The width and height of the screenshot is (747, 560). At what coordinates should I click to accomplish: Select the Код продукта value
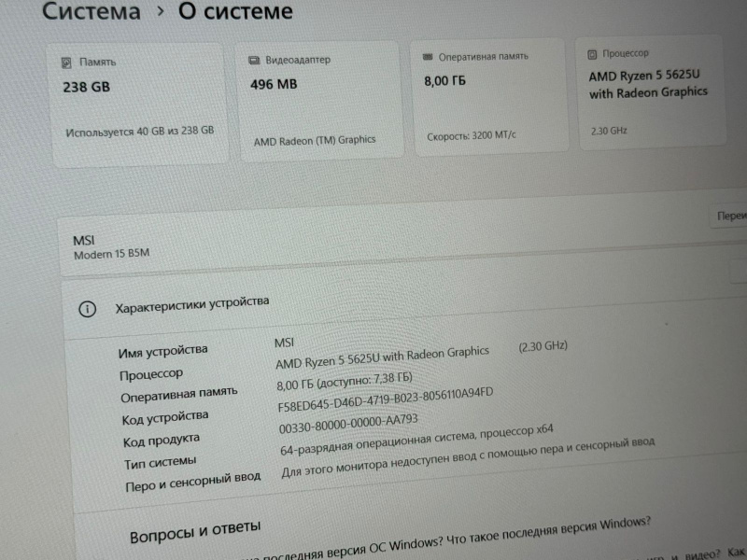click(348, 424)
